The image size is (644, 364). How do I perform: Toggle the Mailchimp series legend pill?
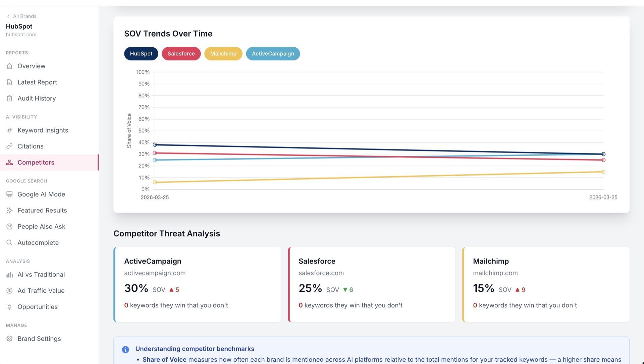[223, 54]
